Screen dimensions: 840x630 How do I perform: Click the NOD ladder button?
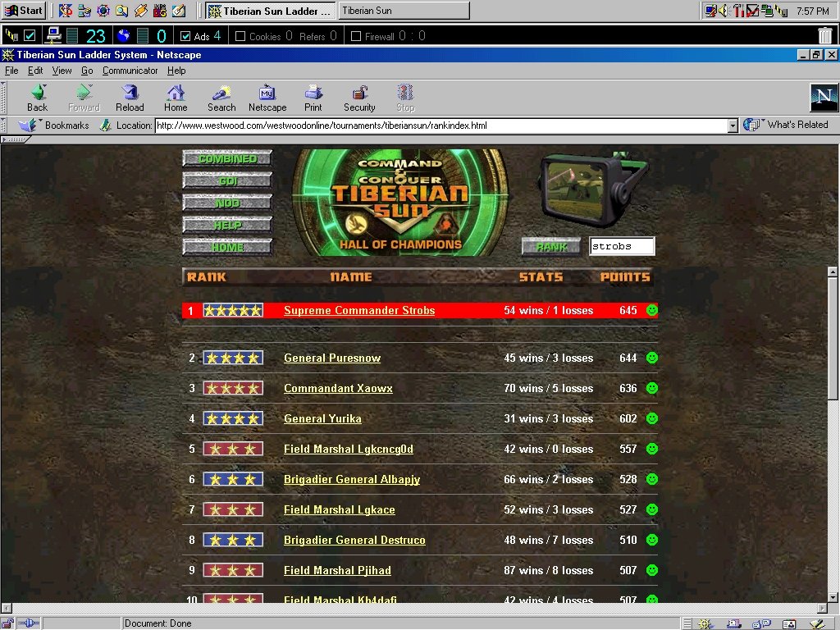coord(228,203)
